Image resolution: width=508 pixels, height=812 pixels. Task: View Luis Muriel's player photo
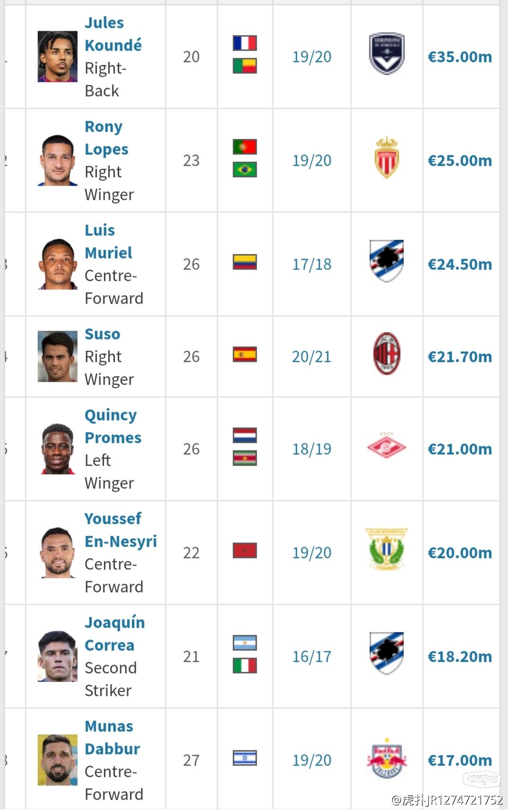(57, 264)
